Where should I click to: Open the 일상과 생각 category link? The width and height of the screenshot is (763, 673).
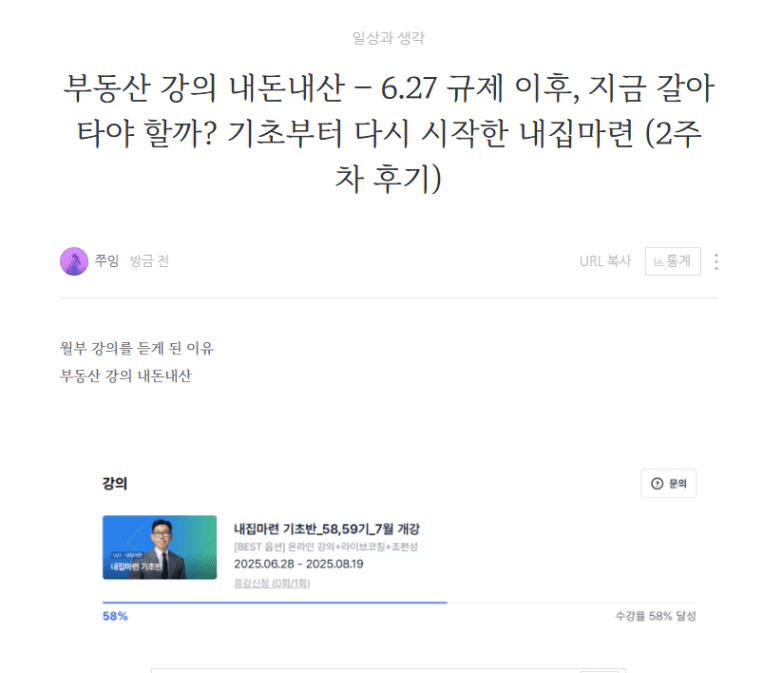click(x=388, y=38)
